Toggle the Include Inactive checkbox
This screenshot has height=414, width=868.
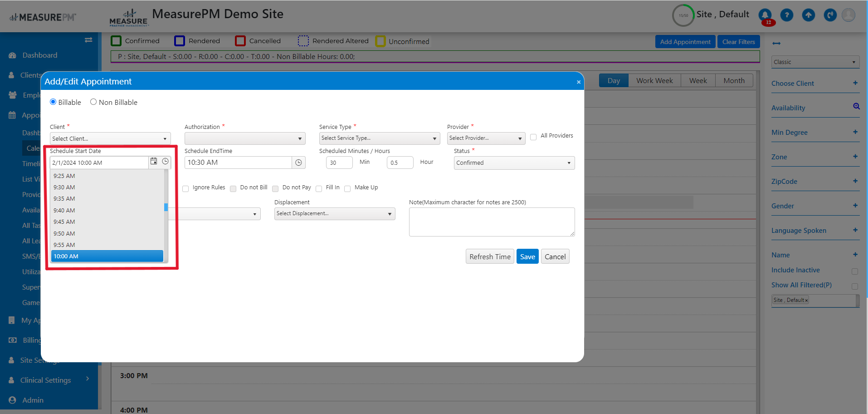pos(855,271)
